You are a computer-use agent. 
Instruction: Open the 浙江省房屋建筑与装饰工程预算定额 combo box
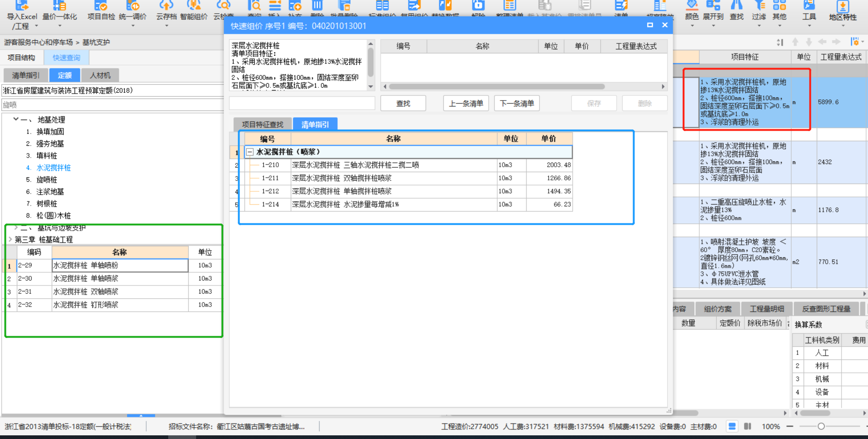pyautogui.click(x=113, y=90)
